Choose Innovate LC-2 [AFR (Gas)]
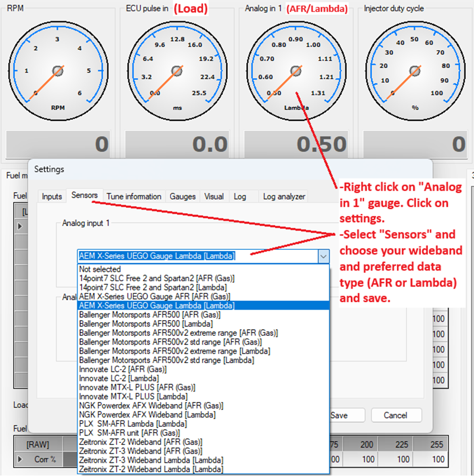This screenshot has height=476, width=474. [204, 369]
